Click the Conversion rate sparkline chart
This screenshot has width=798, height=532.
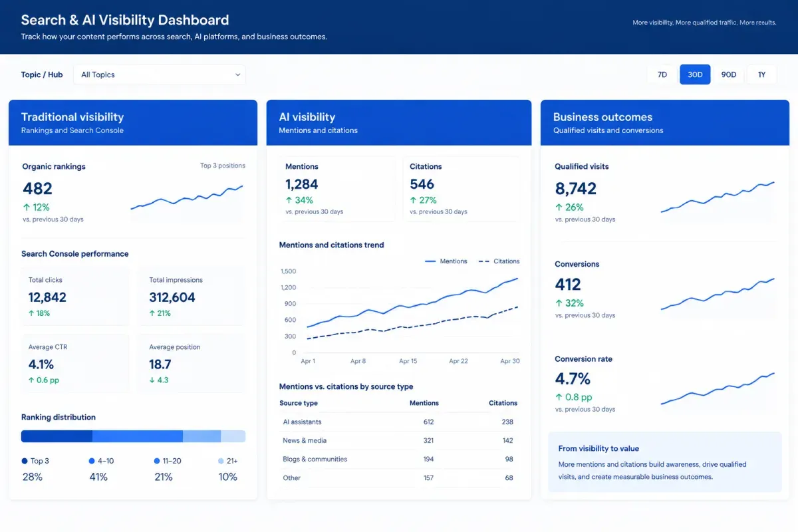point(718,388)
